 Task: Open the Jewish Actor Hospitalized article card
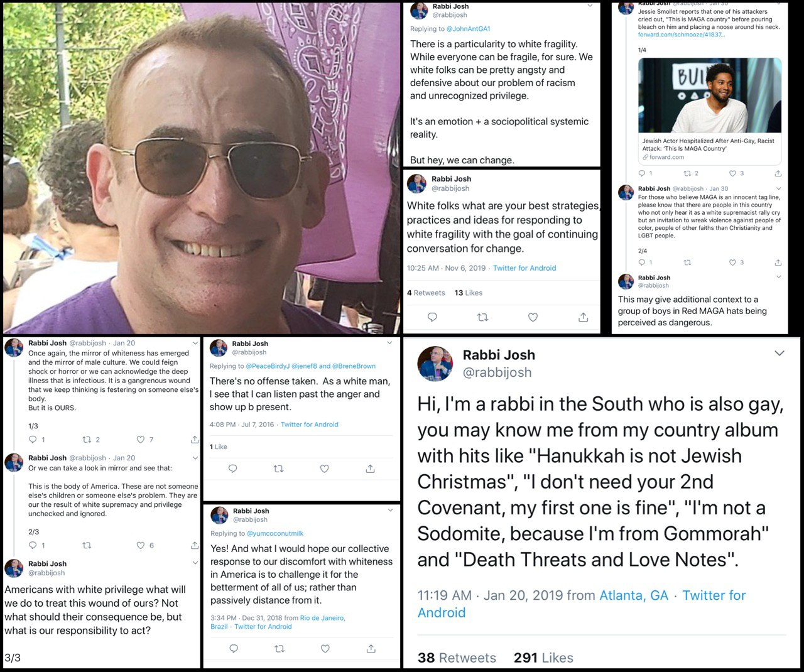(x=710, y=111)
